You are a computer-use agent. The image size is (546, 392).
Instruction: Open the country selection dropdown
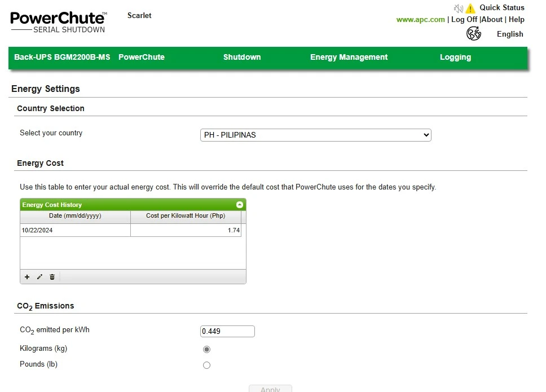pos(316,135)
